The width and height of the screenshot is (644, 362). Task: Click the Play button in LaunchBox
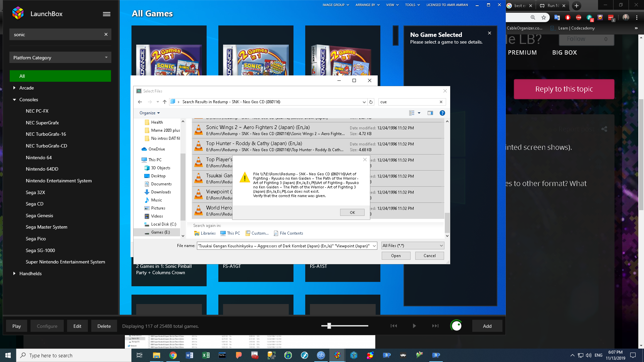click(x=16, y=326)
